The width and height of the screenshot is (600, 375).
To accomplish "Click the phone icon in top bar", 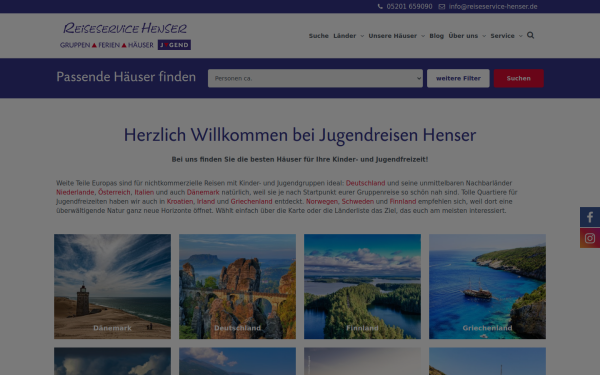I will tap(380, 7).
